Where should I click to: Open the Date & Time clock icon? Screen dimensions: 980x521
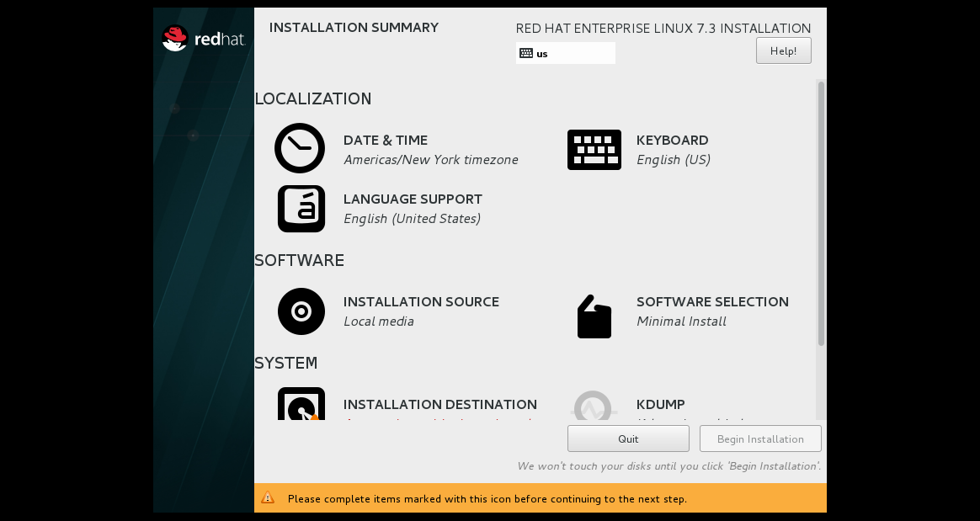point(300,148)
